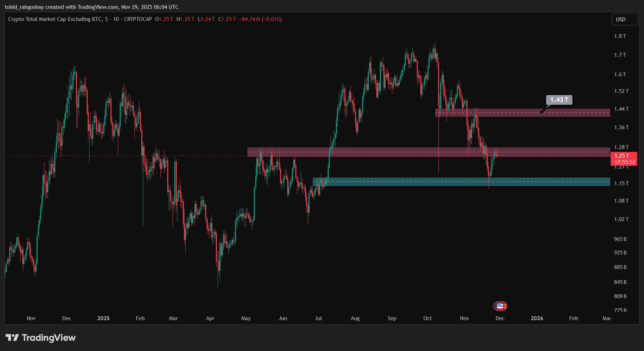Click the 2025 label on the time axis
The image size is (644, 351).
103,318
